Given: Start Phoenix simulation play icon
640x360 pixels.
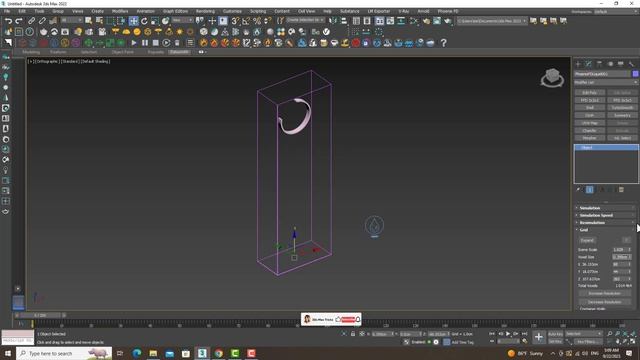Looking at the screenshot, I should point(134,43).
